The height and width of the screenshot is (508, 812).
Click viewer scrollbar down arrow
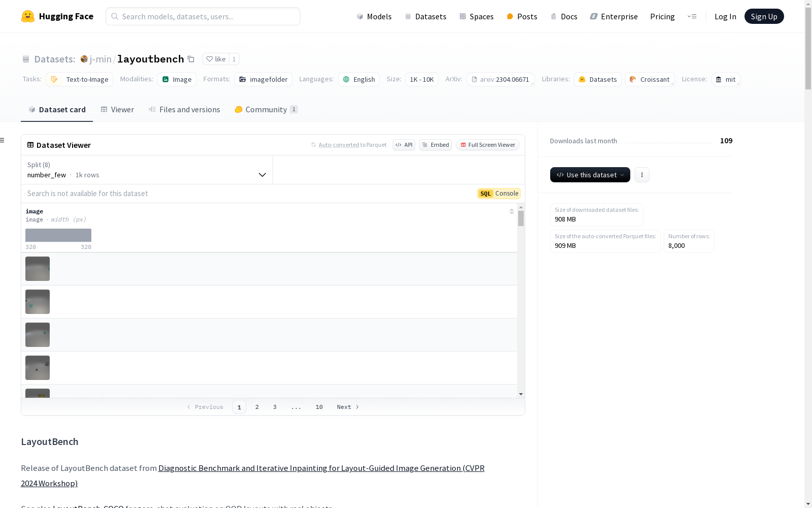pos(521,394)
